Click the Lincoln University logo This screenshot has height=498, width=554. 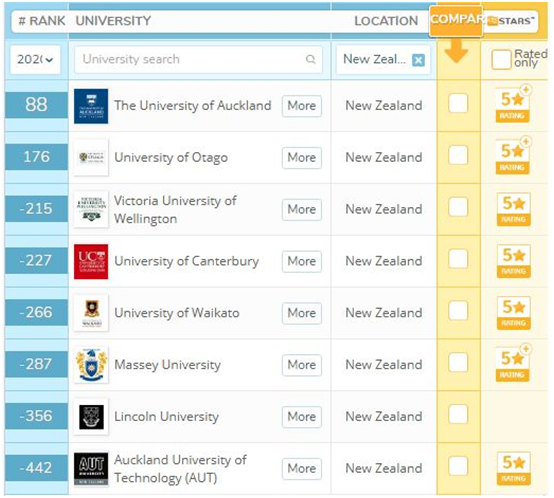pyautogui.click(x=91, y=417)
